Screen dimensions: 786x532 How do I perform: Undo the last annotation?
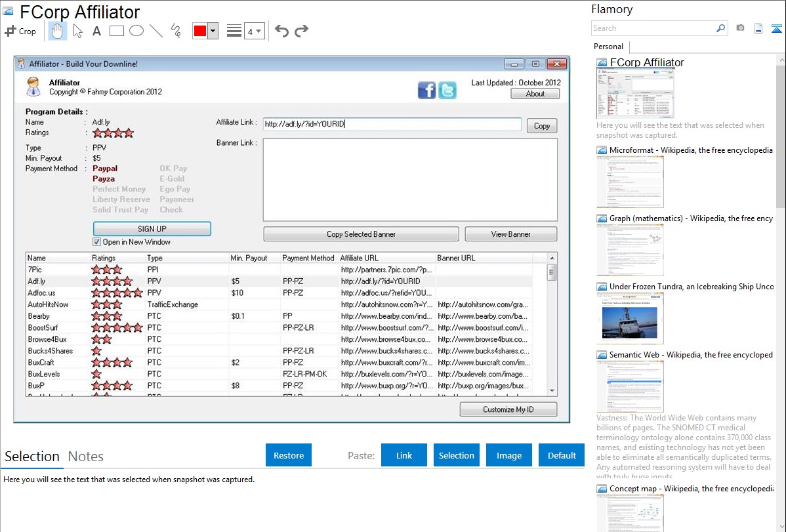pos(281,31)
